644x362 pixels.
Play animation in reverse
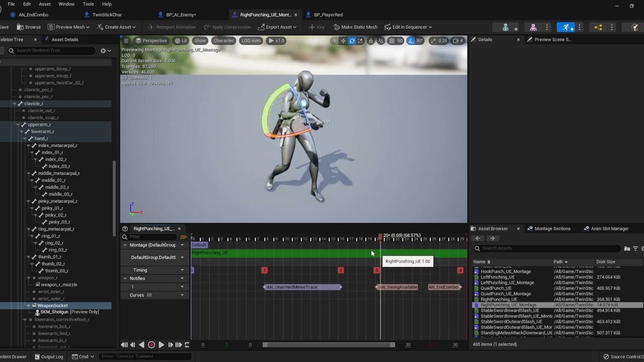141,345
